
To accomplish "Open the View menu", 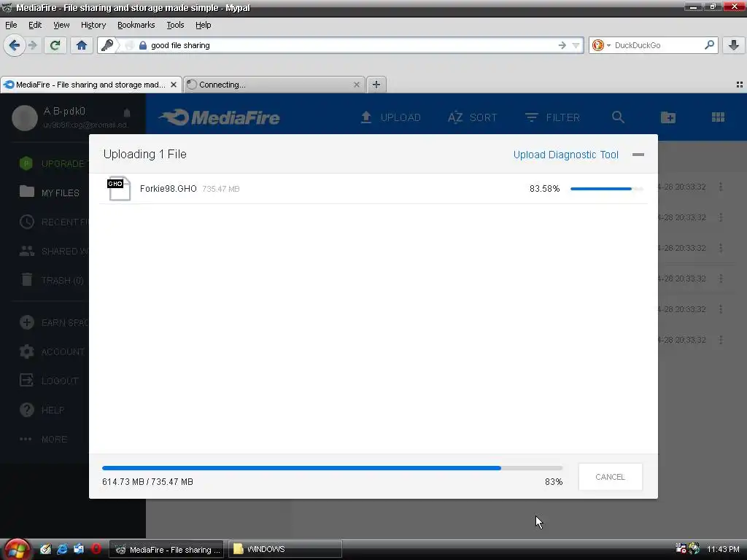I will coord(61,25).
